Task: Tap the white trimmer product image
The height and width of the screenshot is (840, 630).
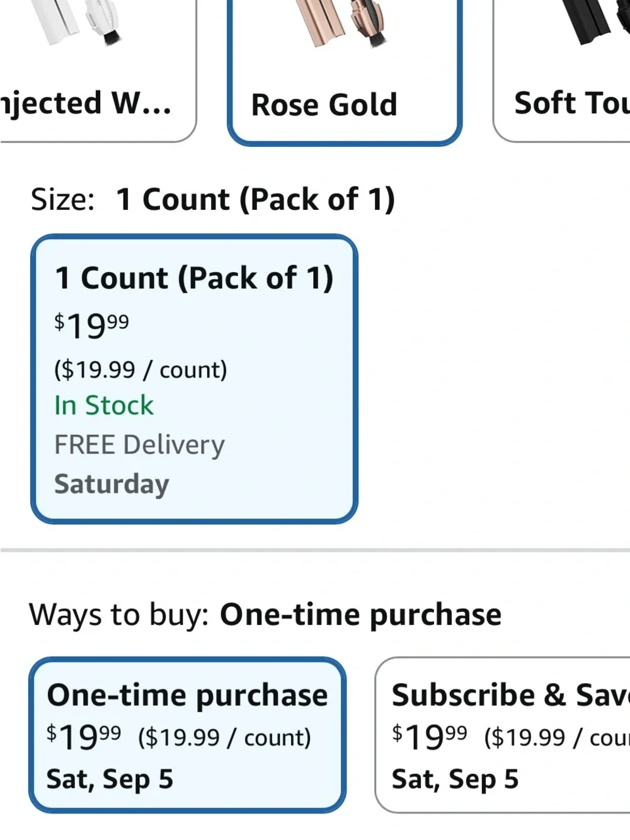Action: click(75, 23)
